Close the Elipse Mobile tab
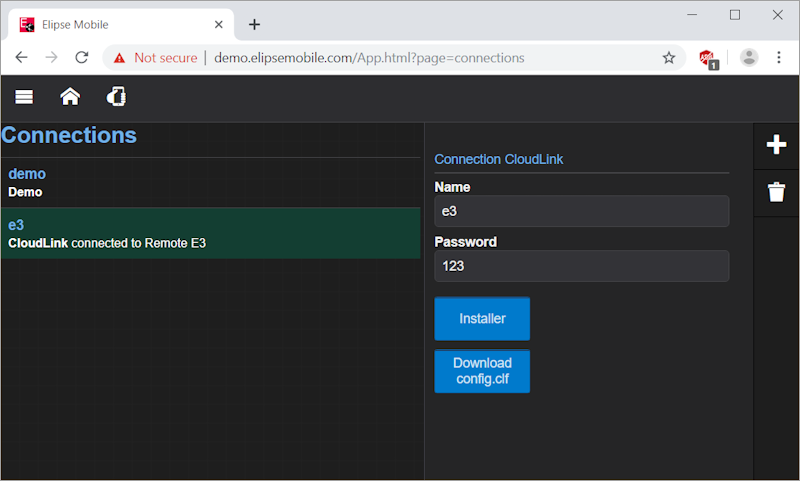 click(218, 24)
